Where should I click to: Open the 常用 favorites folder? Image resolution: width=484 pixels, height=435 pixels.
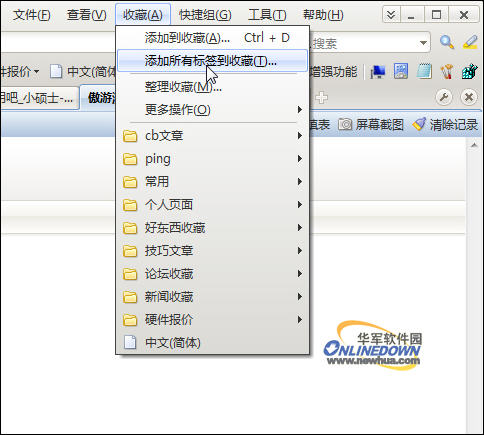(x=212, y=182)
